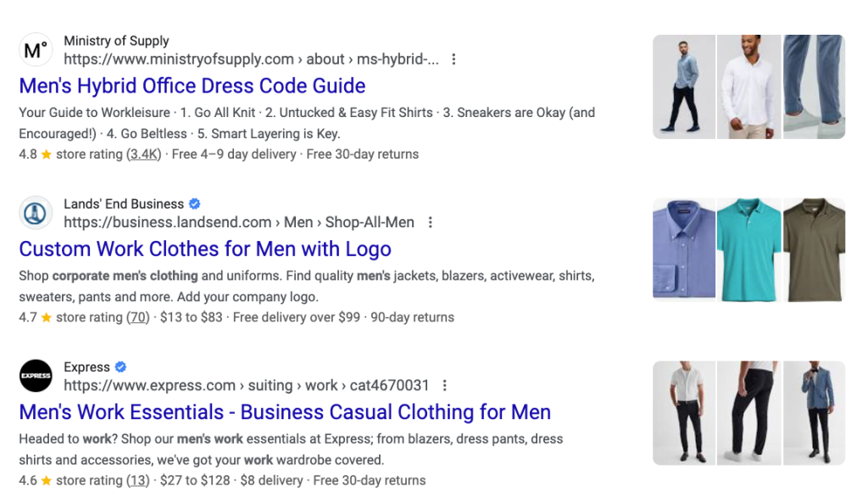Open "Men's Work Essentials - Business Casual Clothing for Men"
The height and width of the screenshot is (503, 868).
click(x=285, y=412)
